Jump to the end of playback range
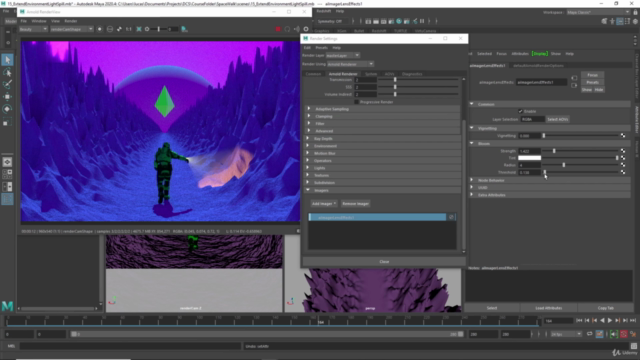The width and height of the screenshot is (640, 360). 633,321
